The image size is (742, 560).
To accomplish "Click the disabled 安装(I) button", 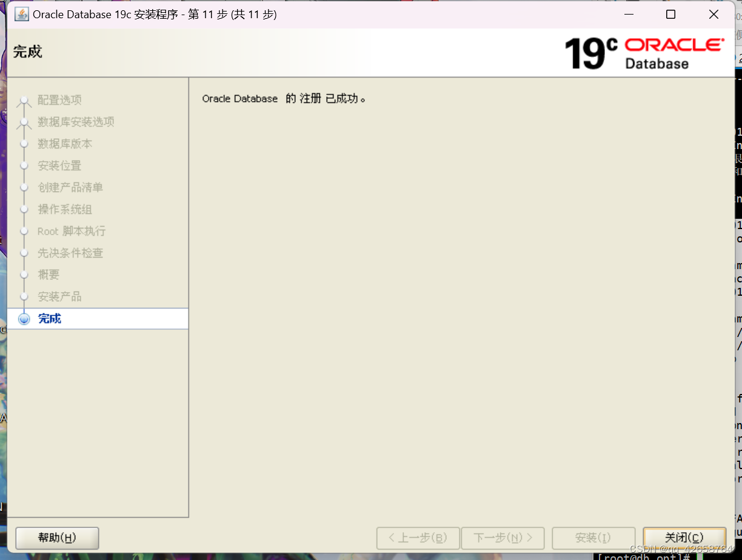I will click(593, 538).
